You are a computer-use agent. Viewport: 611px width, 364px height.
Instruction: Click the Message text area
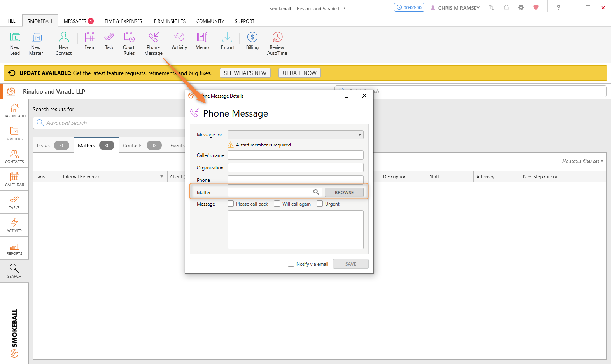click(x=296, y=230)
